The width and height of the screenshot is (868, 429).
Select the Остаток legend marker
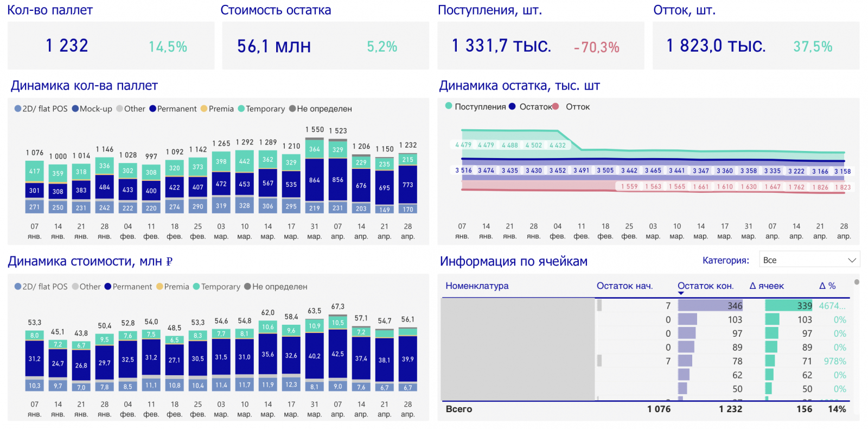[x=512, y=106]
